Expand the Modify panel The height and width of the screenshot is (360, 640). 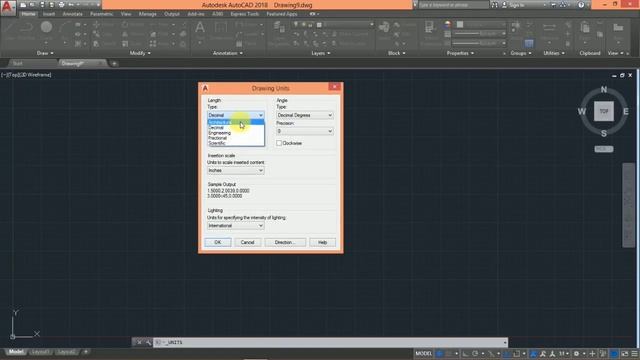pos(140,53)
